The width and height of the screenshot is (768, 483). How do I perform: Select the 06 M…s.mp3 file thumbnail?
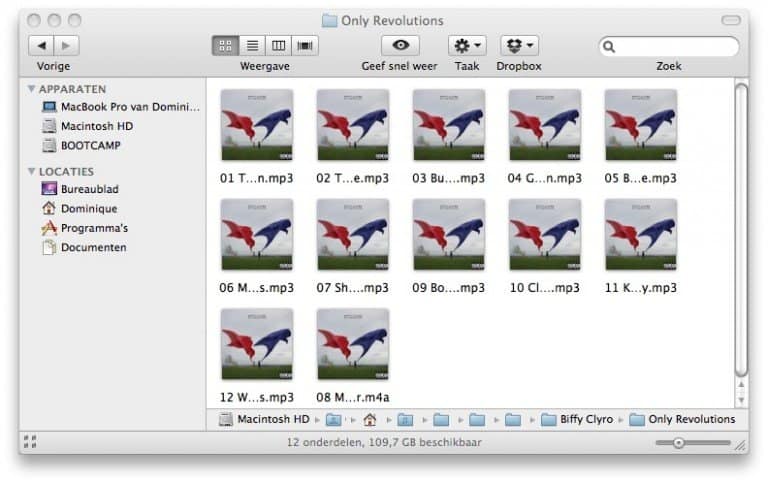click(x=257, y=235)
